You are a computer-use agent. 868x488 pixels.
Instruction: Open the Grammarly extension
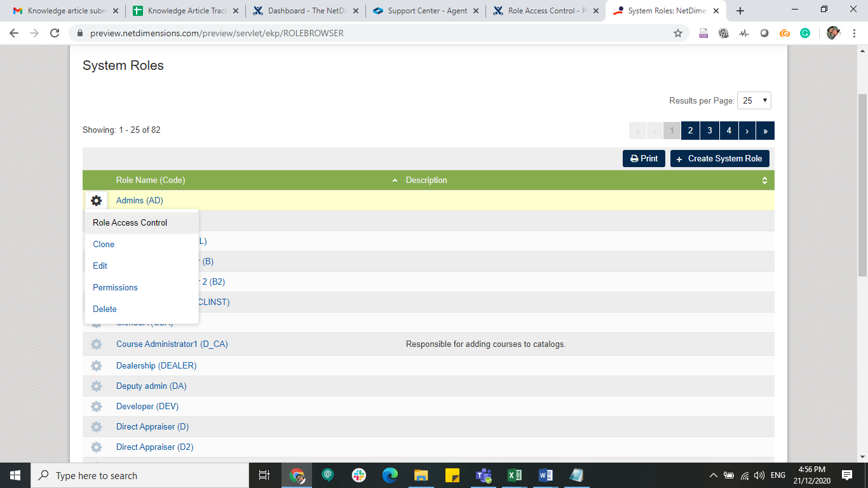(805, 33)
